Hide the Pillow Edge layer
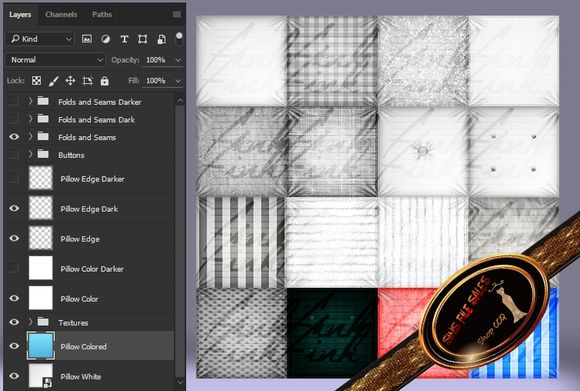This screenshot has width=580, height=391. click(x=14, y=238)
